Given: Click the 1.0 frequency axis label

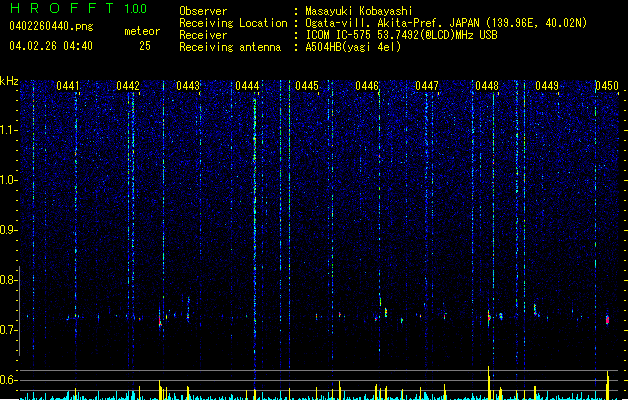Looking at the screenshot, I should point(8,180).
